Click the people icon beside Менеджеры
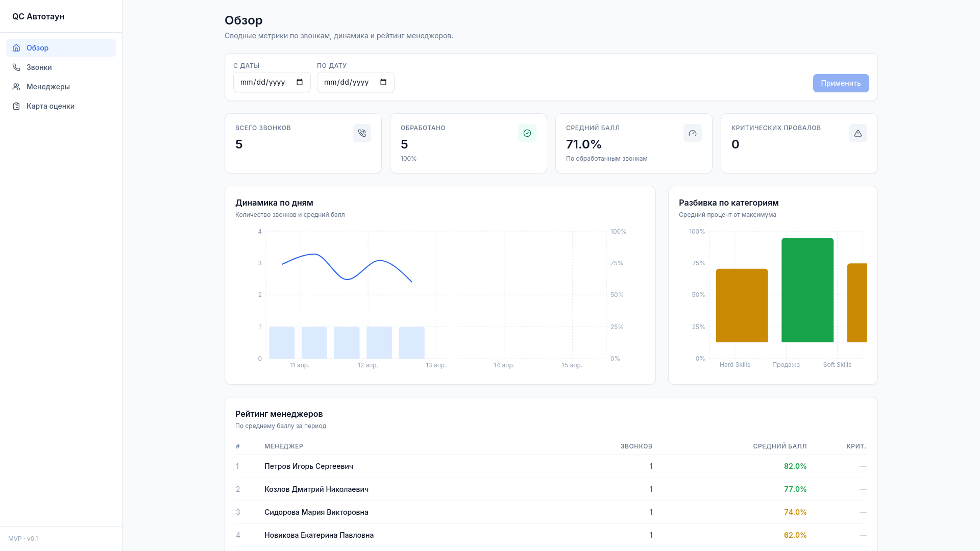The height and width of the screenshot is (551, 980). (16, 87)
